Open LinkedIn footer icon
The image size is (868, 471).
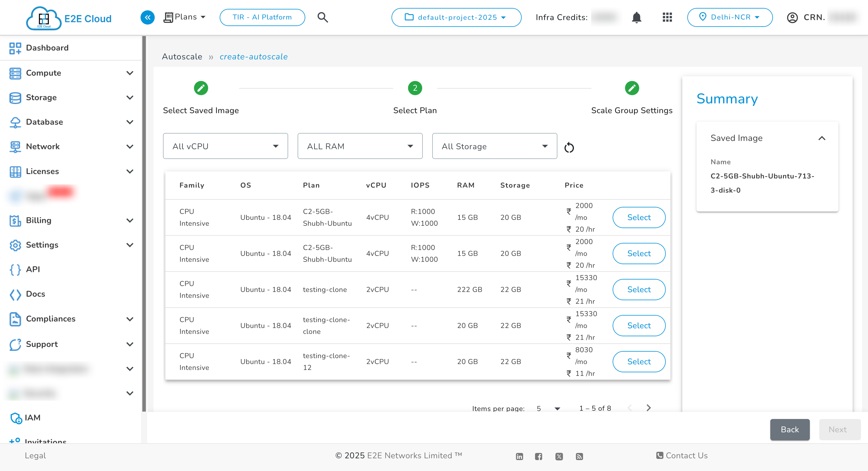coord(519,456)
